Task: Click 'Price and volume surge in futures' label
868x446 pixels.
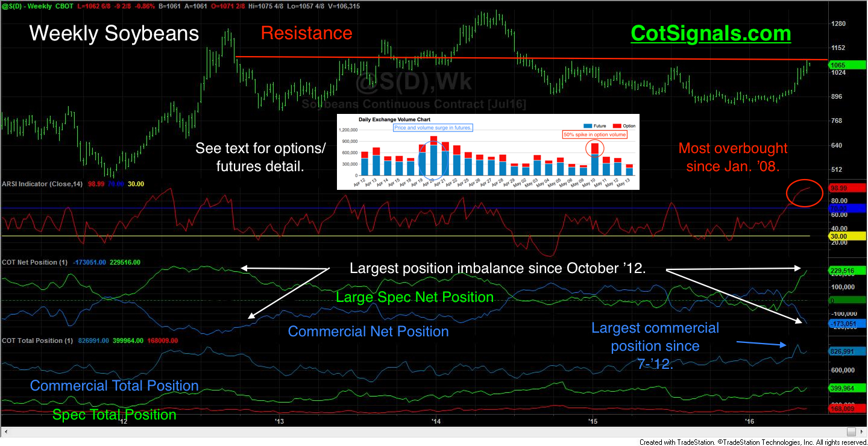Action: pos(433,128)
